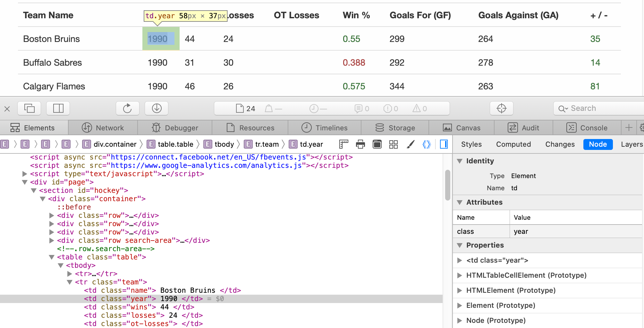This screenshot has width=644, height=328.
Task: Open the Console tab
Action: coord(587,128)
